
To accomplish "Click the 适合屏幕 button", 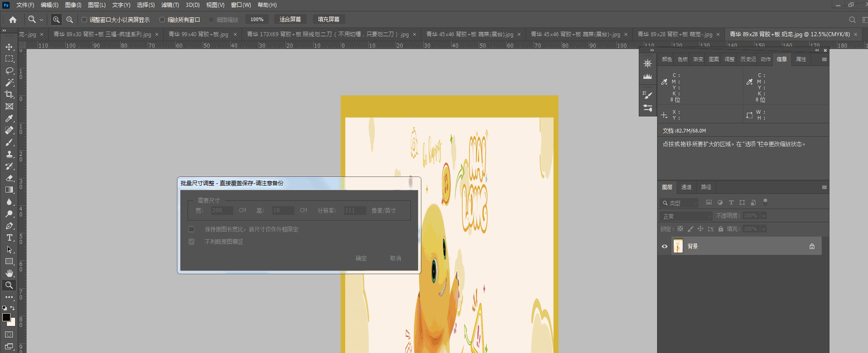I will click(290, 19).
